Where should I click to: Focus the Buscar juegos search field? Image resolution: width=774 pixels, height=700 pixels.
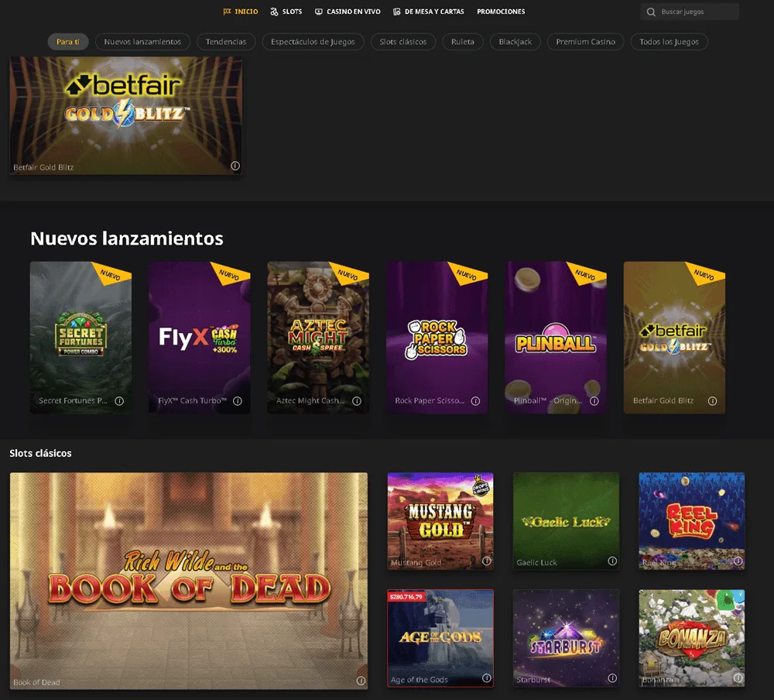(x=690, y=12)
